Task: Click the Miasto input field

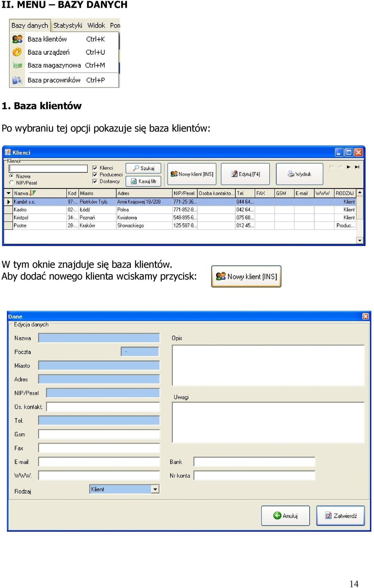Action: coord(99,365)
